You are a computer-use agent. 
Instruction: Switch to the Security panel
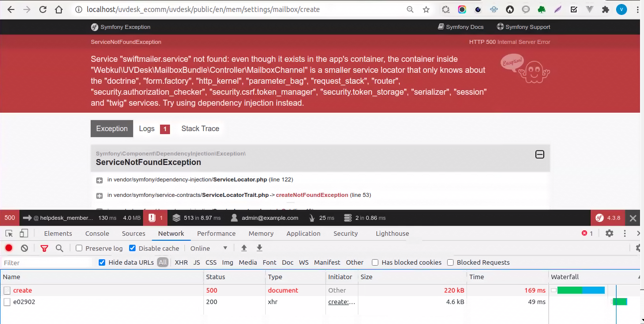click(345, 233)
